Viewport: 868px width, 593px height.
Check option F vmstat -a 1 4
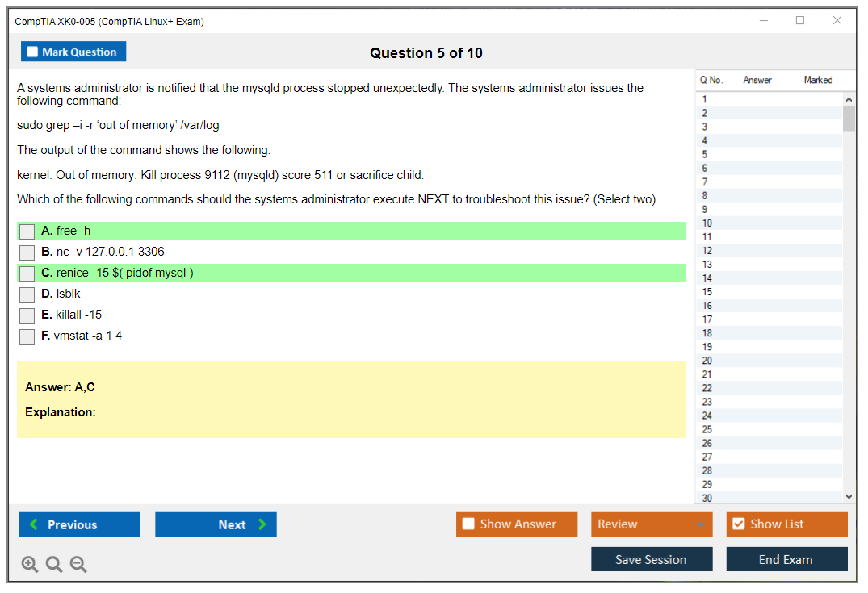click(27, 336)
